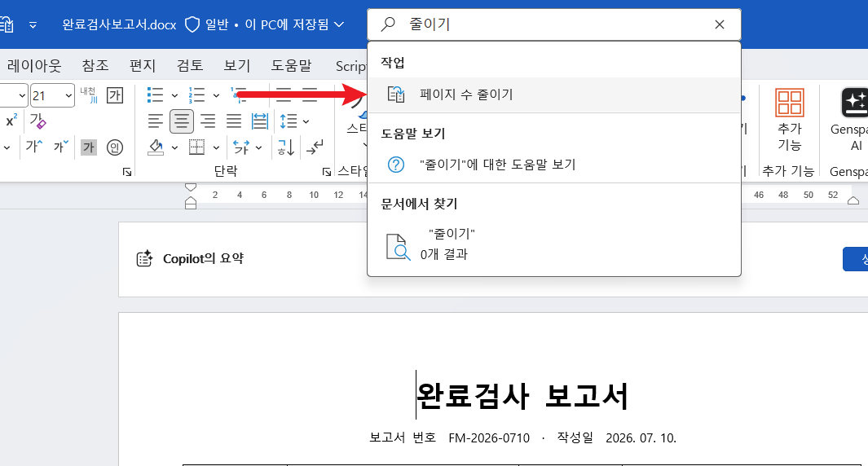Toggle character shading
This screenshot has width=868, height=466.
89,147
